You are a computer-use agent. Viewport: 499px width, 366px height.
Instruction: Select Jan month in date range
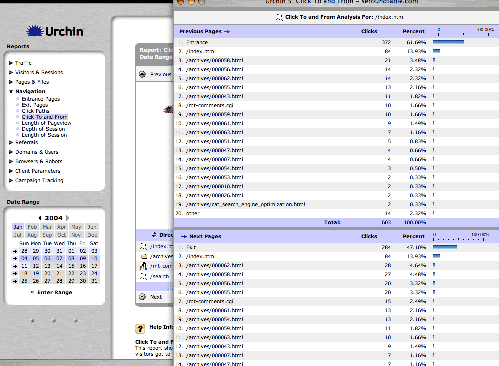click(18, 227)
